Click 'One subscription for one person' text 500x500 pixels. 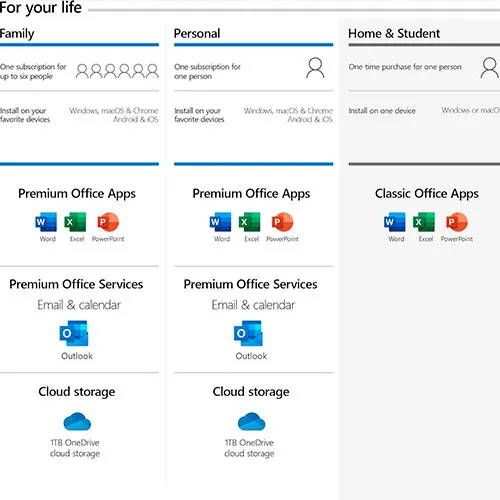(x=207, y=71)
